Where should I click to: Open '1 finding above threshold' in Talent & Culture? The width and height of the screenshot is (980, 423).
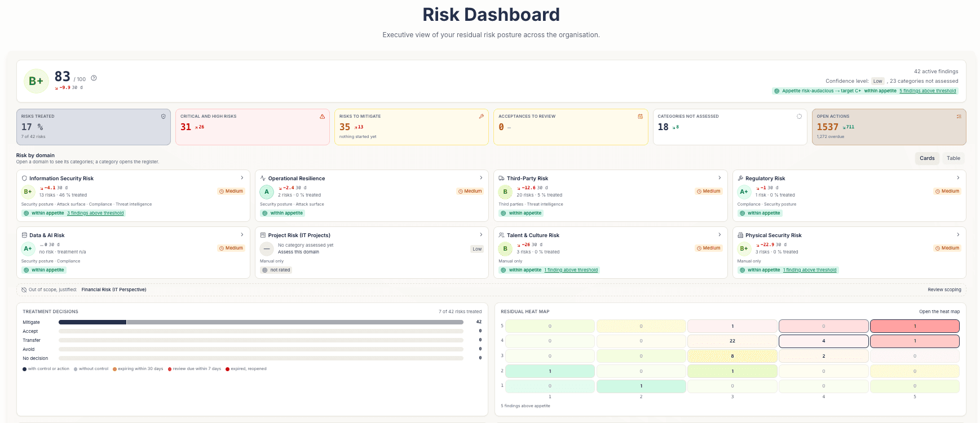click(x=571, y=270)
